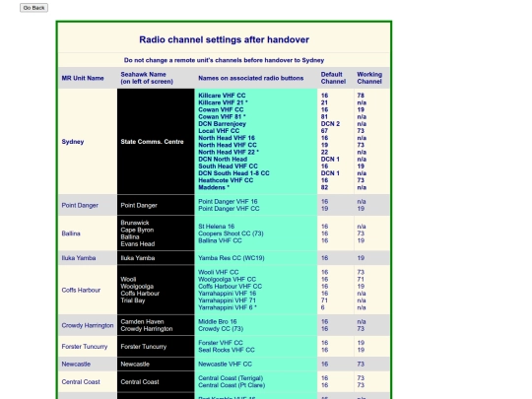Screen dimensions: 532x399
Task: Click the 'Central Coast (Terrigal)' entry
Action: pos(231,378)
